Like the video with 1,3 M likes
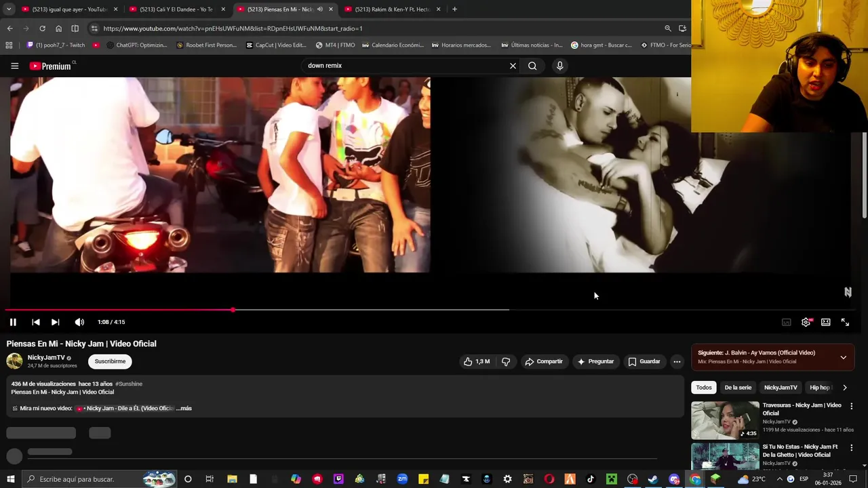Image resolution: width=868 pixels, height=488 pixels. click(x=477, y=361)
